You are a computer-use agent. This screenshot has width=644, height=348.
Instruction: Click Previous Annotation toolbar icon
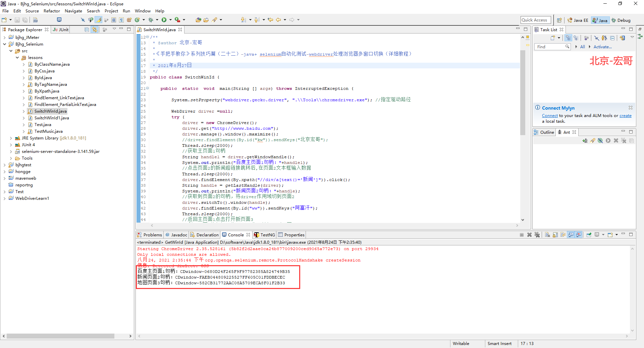[257, 20]
